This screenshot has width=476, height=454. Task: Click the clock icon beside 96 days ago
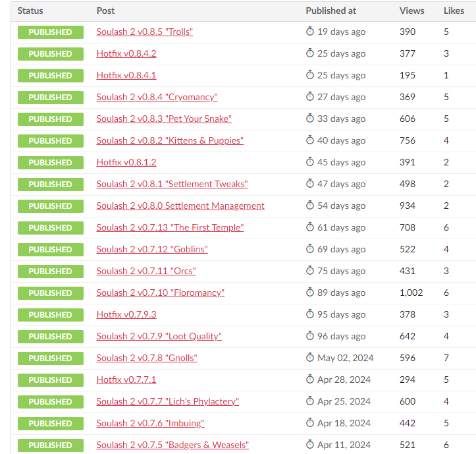[310, 336]
